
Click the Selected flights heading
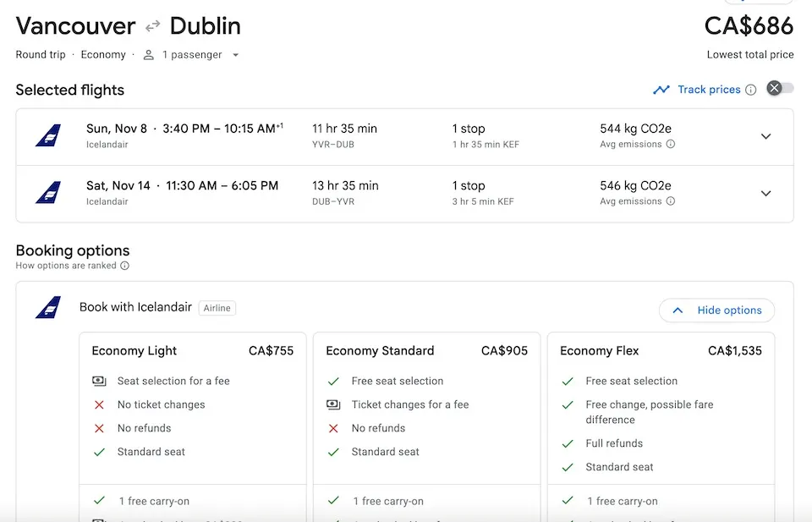coord(70,91)
